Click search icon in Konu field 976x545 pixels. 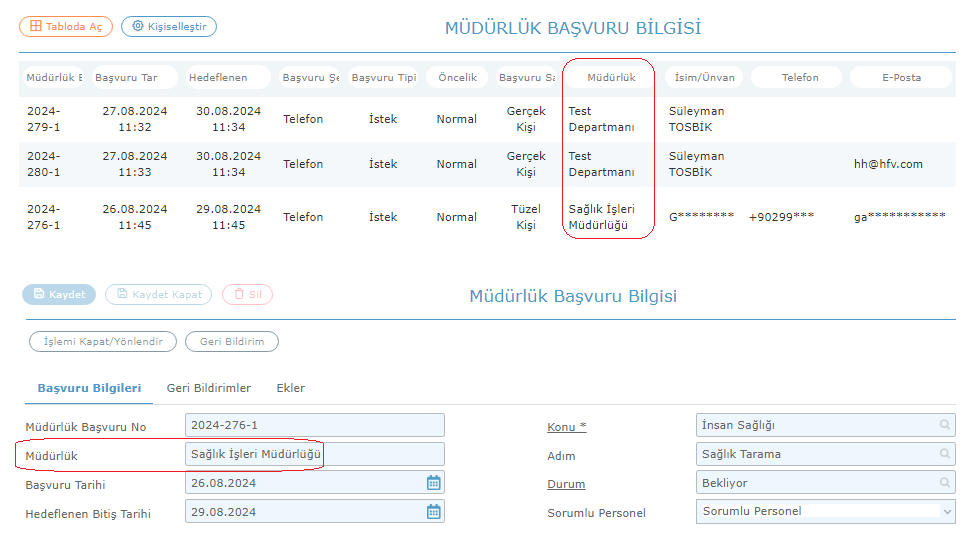click(x=944, y=425)
